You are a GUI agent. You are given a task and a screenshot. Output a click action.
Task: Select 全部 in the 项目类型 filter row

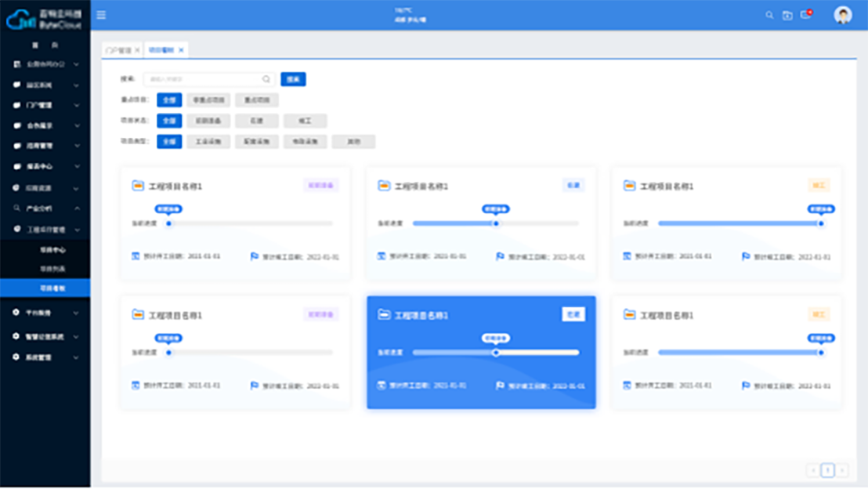point(169,142)
